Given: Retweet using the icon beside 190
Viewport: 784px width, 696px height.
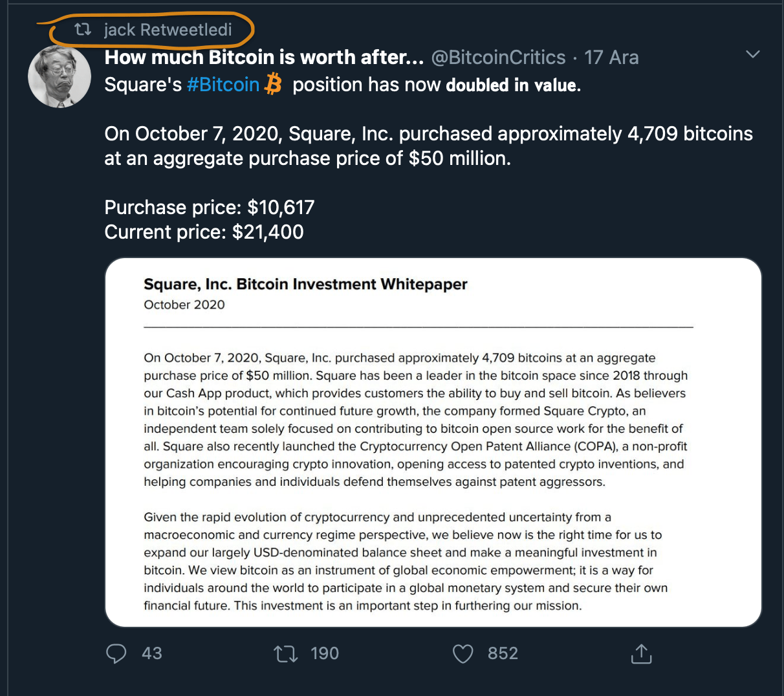Looking at the screenshot, I should coord(285,654).
